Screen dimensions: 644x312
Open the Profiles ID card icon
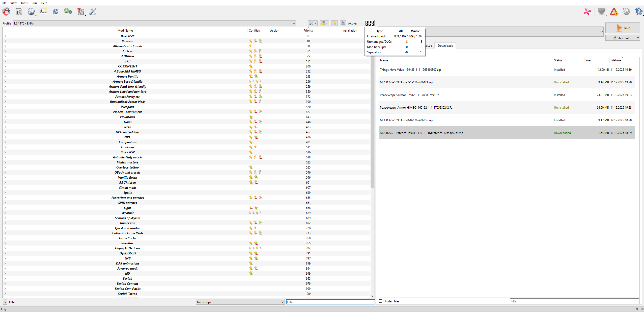(43, 11)
